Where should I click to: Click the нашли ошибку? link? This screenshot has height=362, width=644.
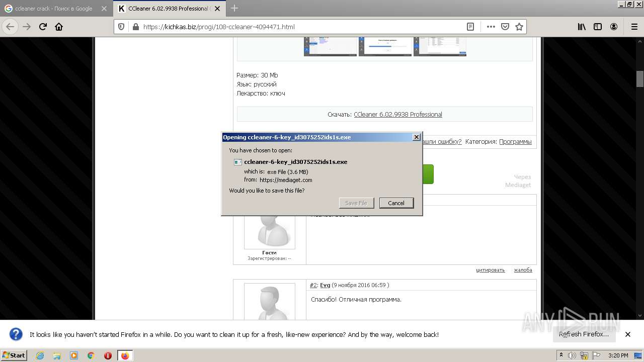pyautogui.click(x=442, y=142)
